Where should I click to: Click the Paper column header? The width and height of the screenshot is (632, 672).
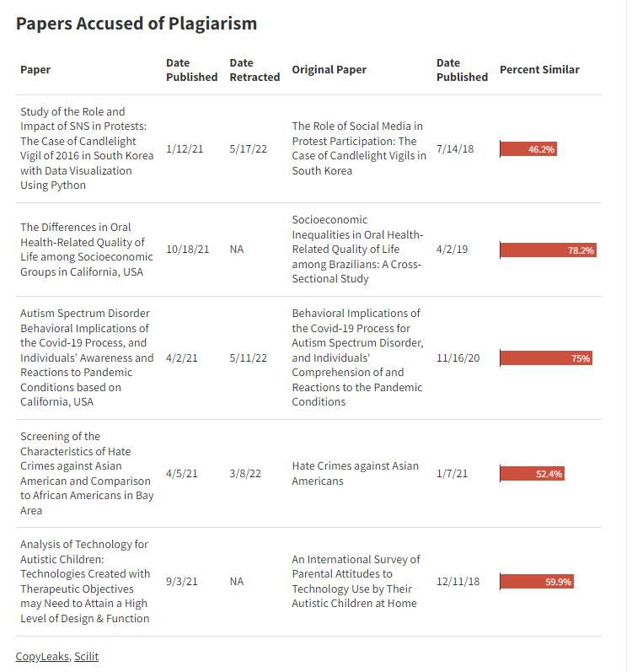pos(35,70)
